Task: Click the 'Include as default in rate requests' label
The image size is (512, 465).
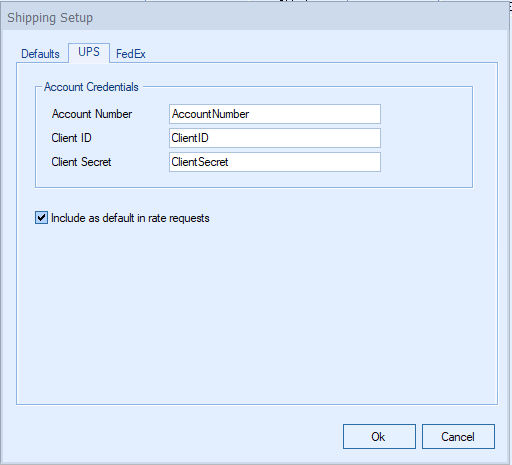Action: 130,218
